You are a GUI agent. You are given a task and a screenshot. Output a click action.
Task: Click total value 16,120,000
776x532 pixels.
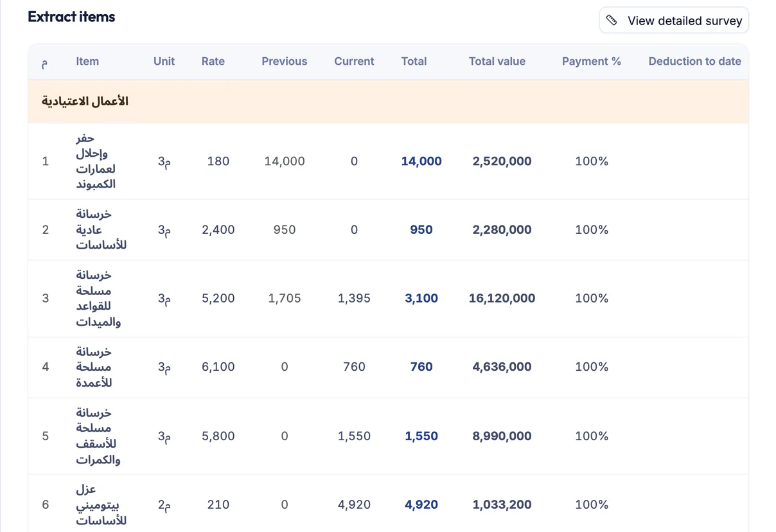(502, 298)
